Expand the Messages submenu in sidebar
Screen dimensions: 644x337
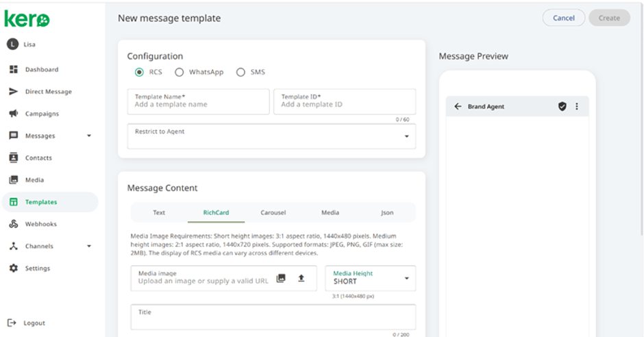pyautogui.click(x=89, y=136)
